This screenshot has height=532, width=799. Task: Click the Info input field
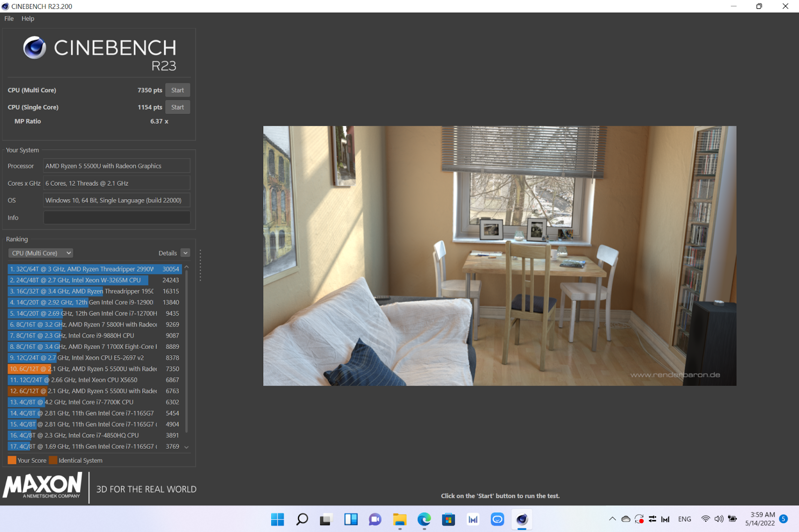[117, 218]
